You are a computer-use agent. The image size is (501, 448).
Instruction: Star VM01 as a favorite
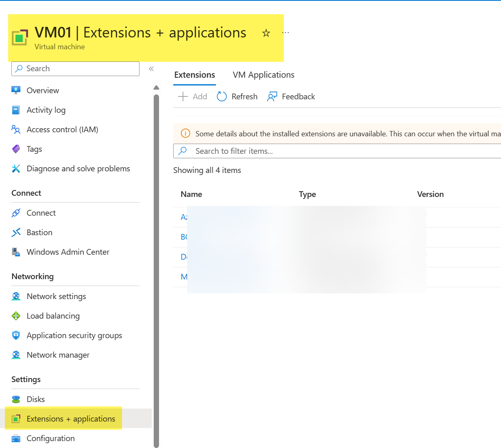click(266, 33)
